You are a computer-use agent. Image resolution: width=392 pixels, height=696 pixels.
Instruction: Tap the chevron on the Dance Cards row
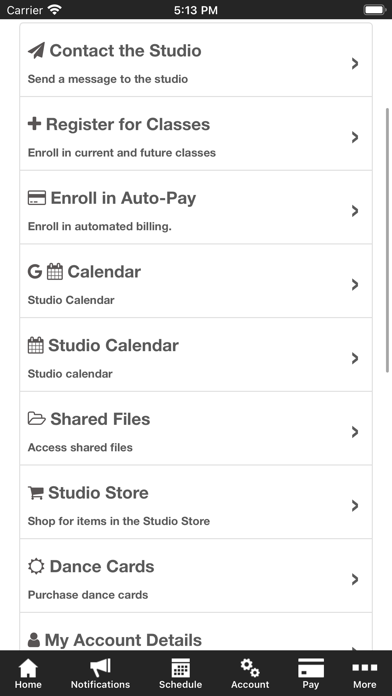[x=355, y=579]
